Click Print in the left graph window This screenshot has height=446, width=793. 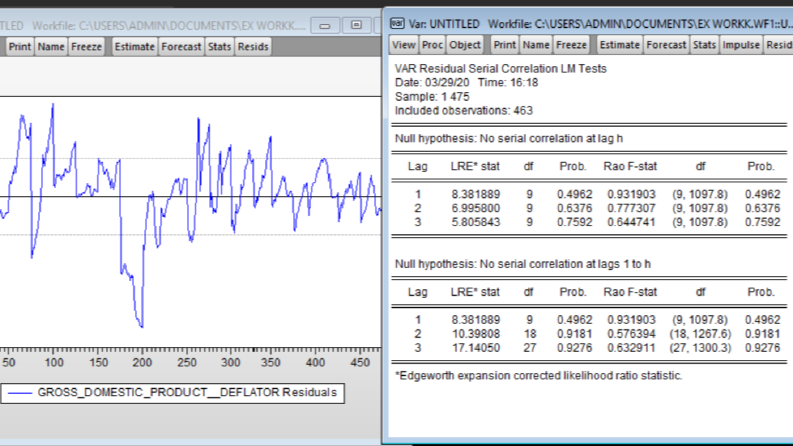tap(20, 47)
